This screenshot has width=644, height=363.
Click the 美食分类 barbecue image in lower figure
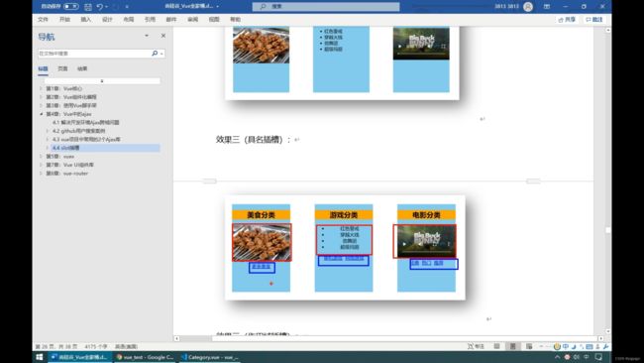pyautogui.click(x=262, y=243)
